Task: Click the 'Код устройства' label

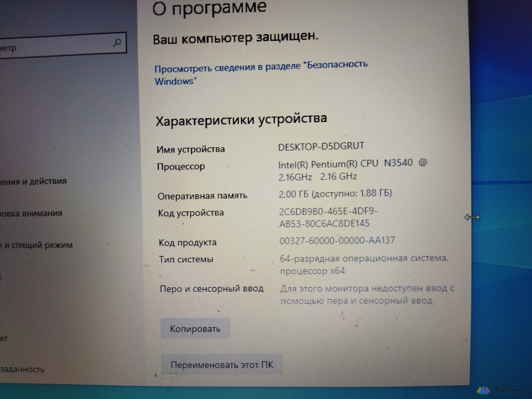Action: pyautogui.click(x=191, y=213)
